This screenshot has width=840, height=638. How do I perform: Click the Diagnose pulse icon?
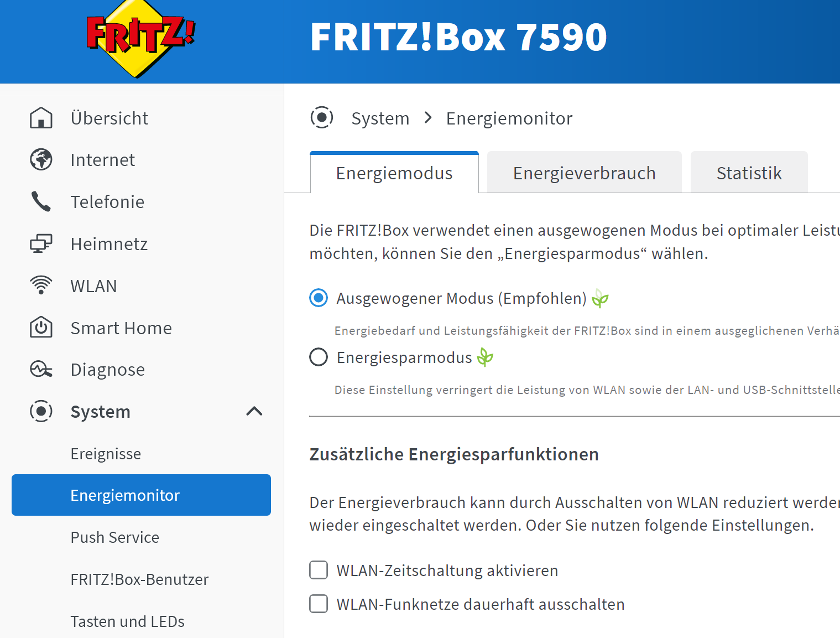pos(41,369)
